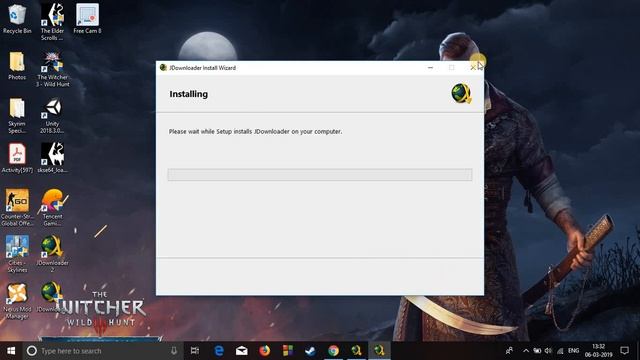Select the Activity[597] PDF file icon
Screen dimensions: 640x360
[x=17, y=159]
